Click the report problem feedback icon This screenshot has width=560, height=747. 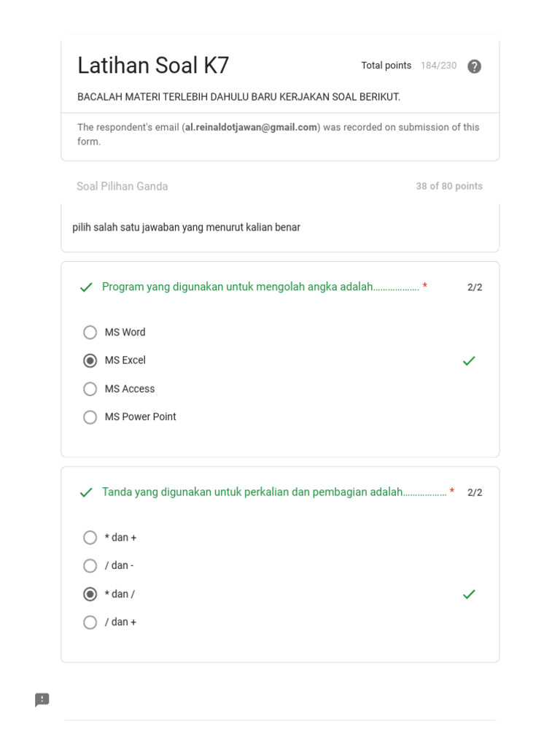click(42, 700)
